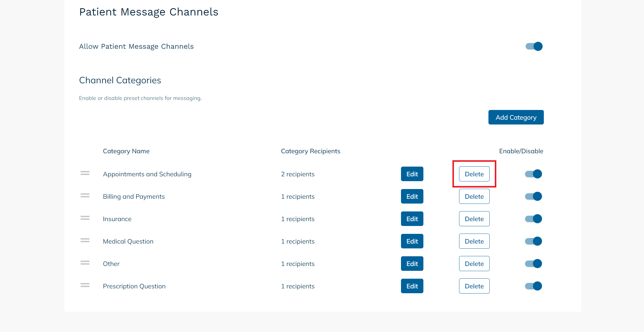Image resolution: width=644 pixels, height=332 pixels.
Task: Toggle the Insurance channel switch
Action: (x=534, y=219)
